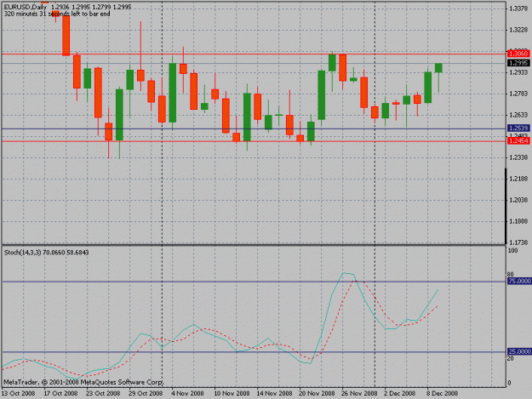This screenshot has height=399, width=532.
Task: Click the 1.2633 price scale value
Action: click(518, 115)
